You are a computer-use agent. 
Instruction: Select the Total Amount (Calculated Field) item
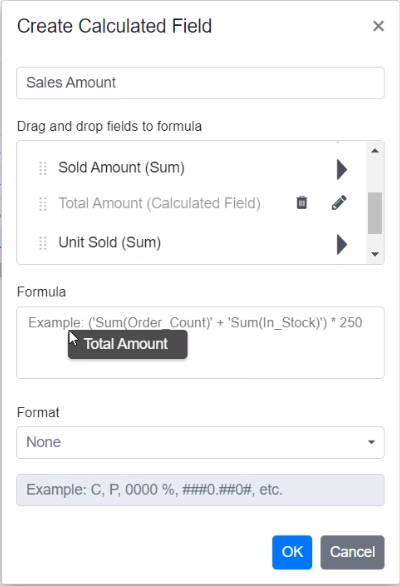[x=160, y=203]
